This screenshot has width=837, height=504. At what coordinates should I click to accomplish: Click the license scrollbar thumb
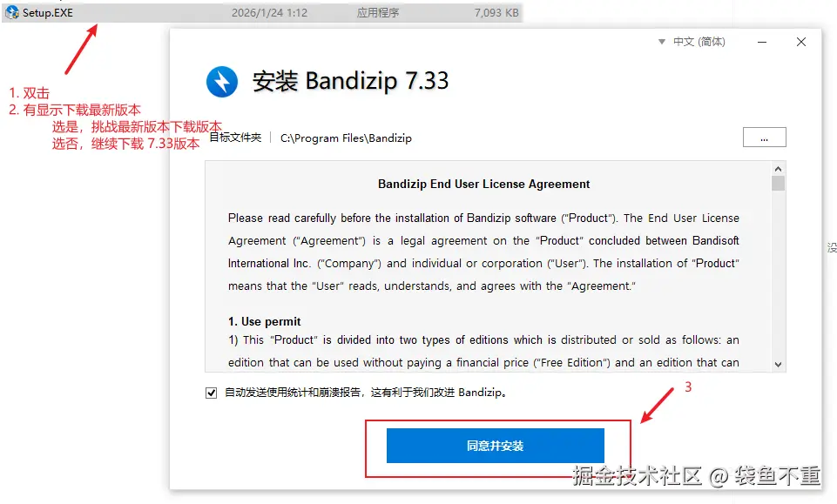[779, 183]
